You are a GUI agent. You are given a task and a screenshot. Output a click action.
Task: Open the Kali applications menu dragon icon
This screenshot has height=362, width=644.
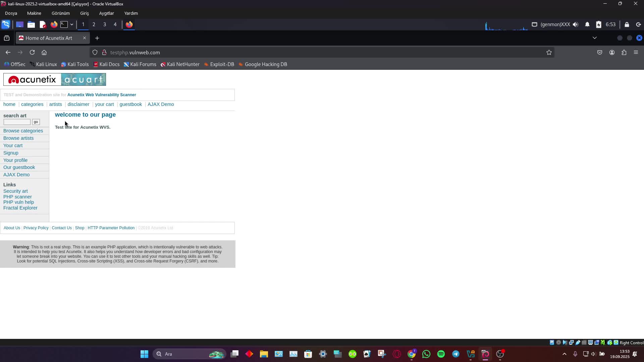[x=6, y=24]
